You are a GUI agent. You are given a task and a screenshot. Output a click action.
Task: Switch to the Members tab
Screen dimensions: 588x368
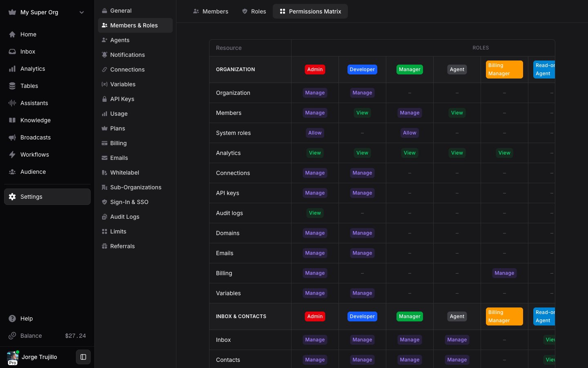click(x=211, y=11)
